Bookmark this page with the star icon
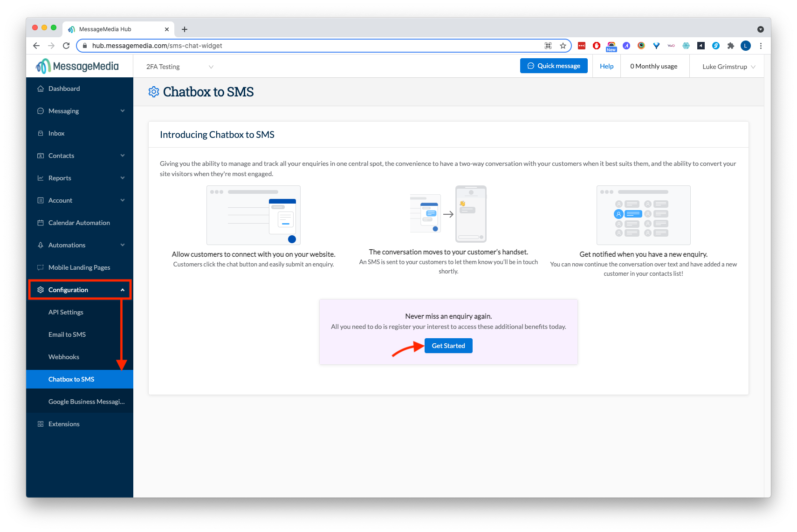Image resolution: width=797 pixels, height=532 pixels. point(563,46)
